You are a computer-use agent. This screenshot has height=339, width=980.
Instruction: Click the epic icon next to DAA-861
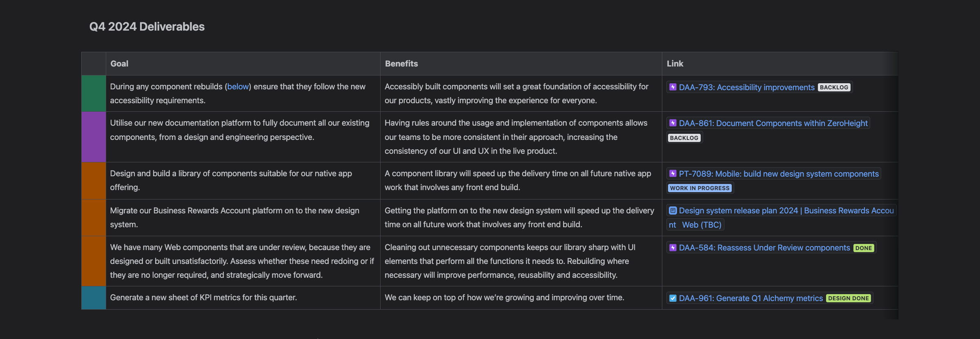coord(673,123)
